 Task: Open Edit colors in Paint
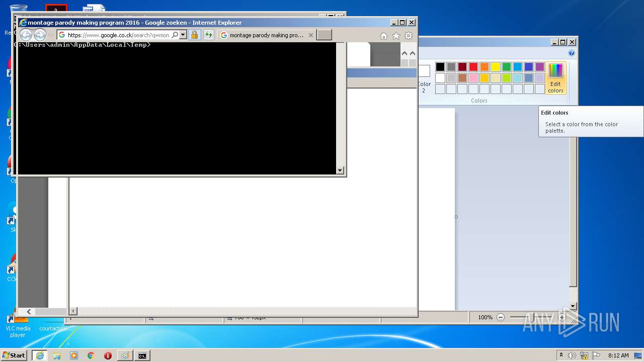click(x=555, y=78)
